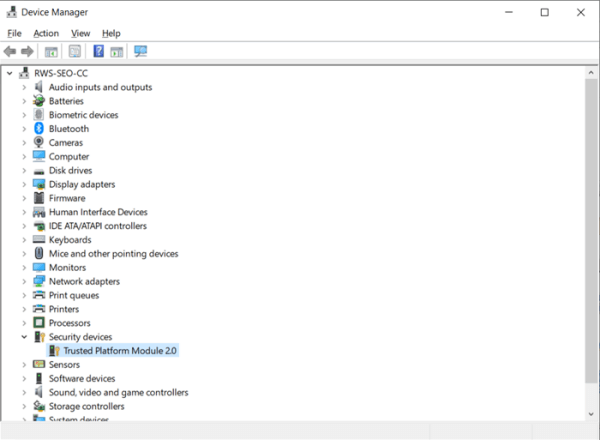
Task: Select Mice and other pointing devices
Action: (114, 253)
